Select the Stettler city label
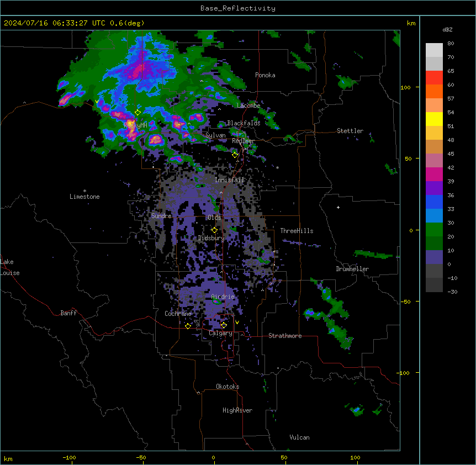 (x=350, y=131)
